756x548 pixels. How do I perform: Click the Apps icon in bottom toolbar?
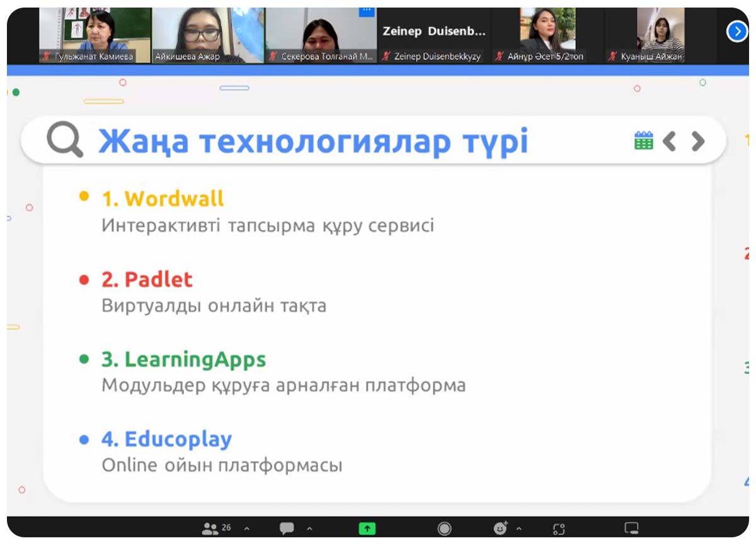coord(559,528)
